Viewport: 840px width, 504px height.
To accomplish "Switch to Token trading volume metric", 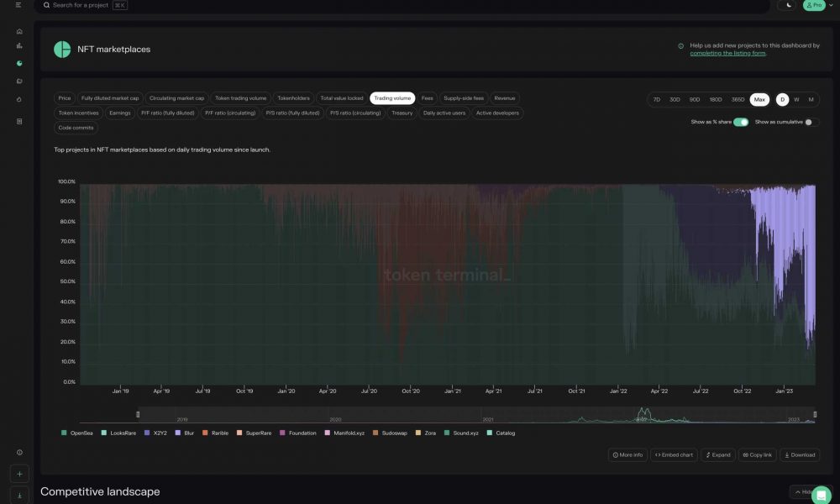I will pos(240,98).
